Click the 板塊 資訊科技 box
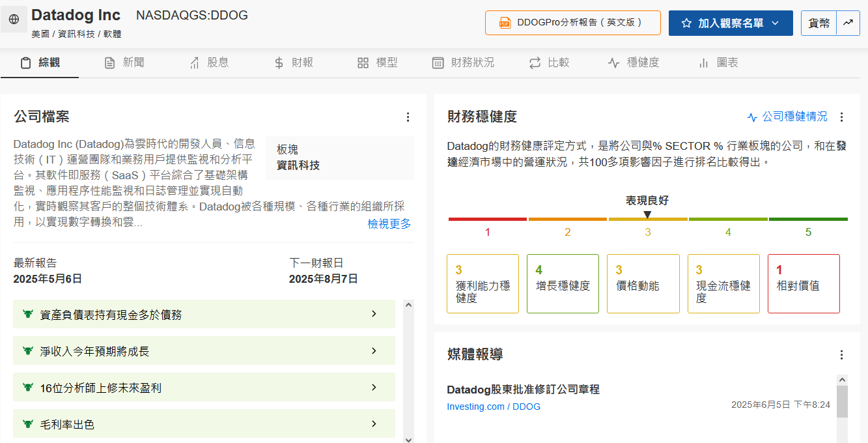Screen dimensions: 868x443 tap(339, 158)
